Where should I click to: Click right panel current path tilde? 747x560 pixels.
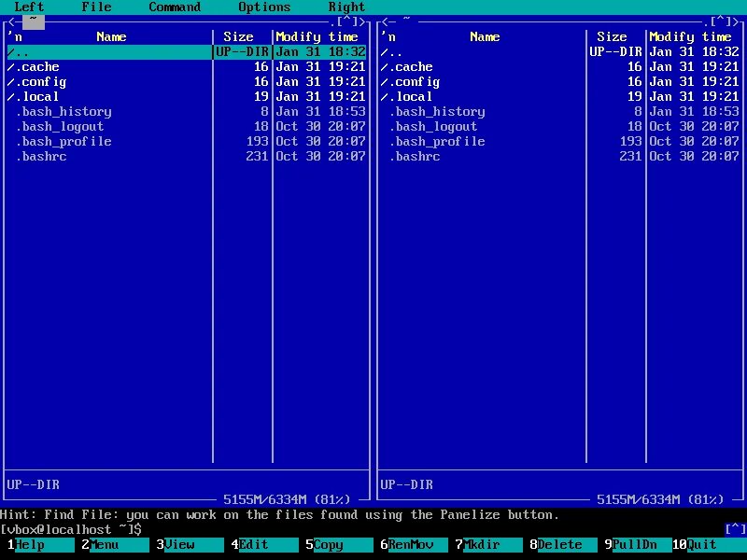[x=407, y=20]
